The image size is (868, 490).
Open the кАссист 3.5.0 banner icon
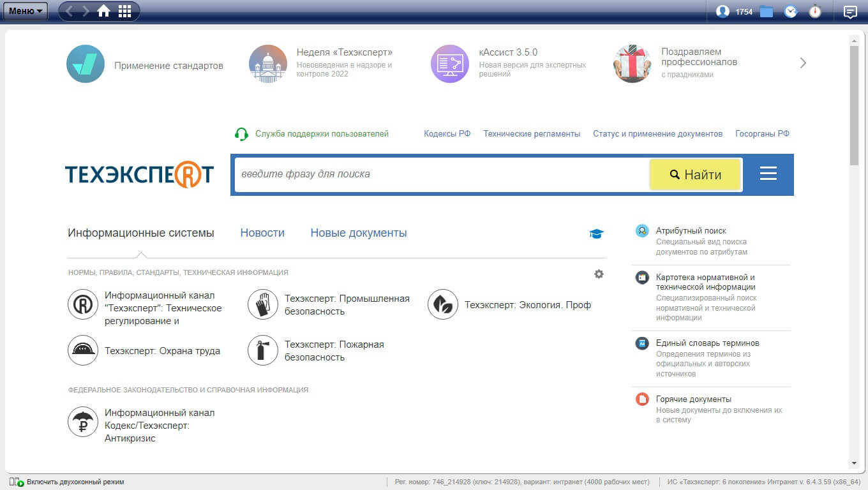[x=450, y=64]
